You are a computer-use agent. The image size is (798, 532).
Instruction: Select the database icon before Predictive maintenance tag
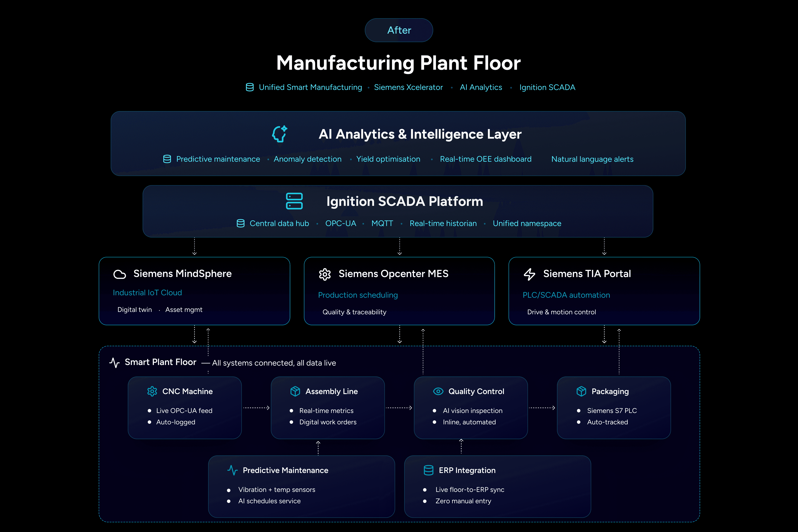coord(167,159)
